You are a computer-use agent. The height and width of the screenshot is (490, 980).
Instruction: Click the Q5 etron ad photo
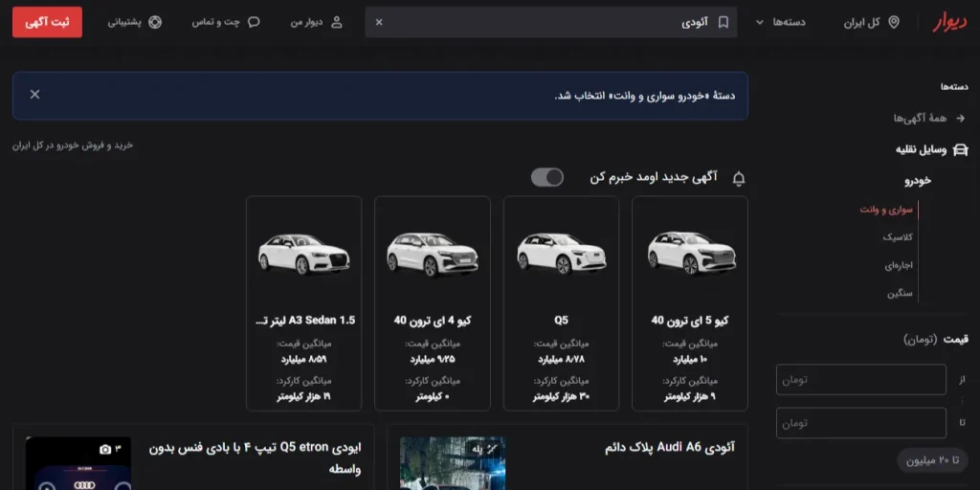[78, 463]
